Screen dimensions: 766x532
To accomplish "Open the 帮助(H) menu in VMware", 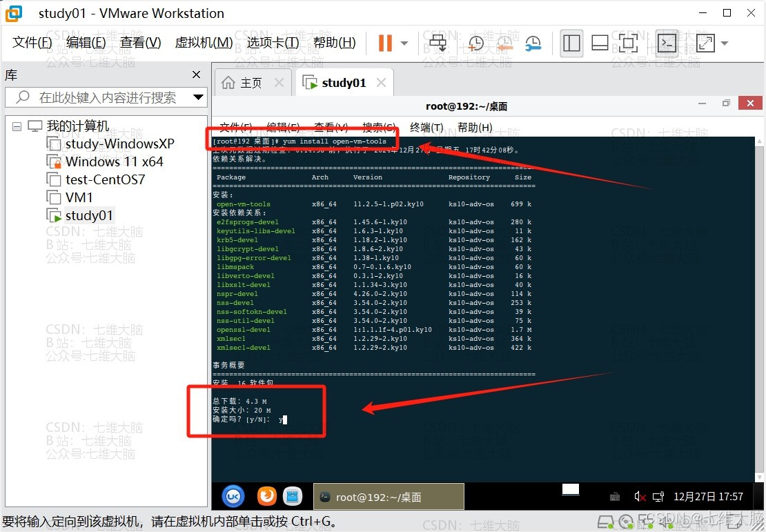I will pyautogui.click(x=334, y=43).
